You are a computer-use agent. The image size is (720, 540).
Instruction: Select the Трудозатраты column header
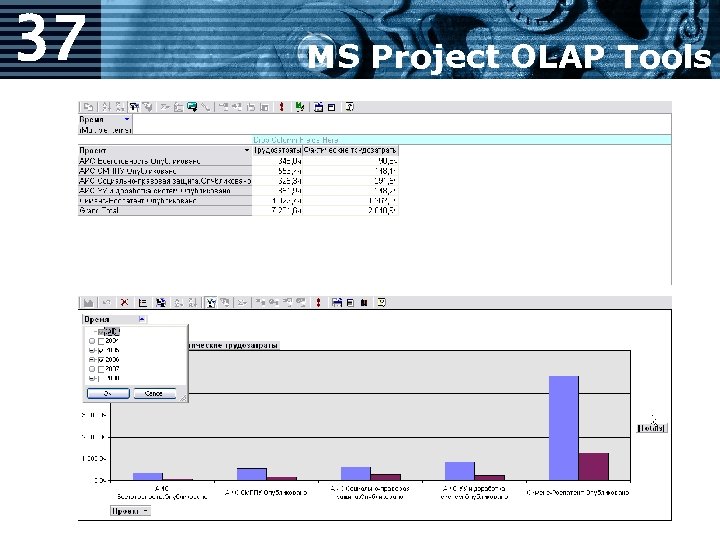(x=277, y=150)
